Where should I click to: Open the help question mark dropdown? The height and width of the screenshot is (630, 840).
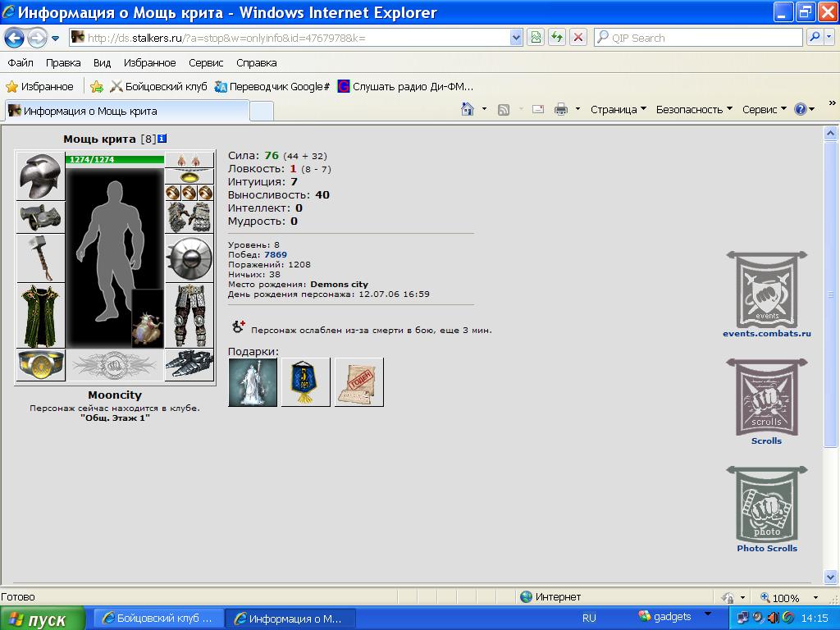804,109
